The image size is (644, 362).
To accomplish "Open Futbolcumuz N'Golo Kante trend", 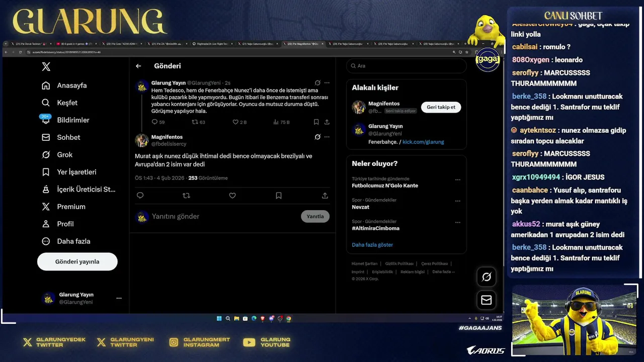I will pos(385,186).
